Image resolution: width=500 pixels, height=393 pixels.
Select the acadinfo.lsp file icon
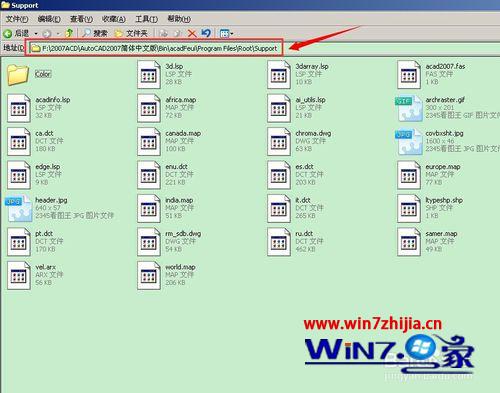click(x=19, y=108)
